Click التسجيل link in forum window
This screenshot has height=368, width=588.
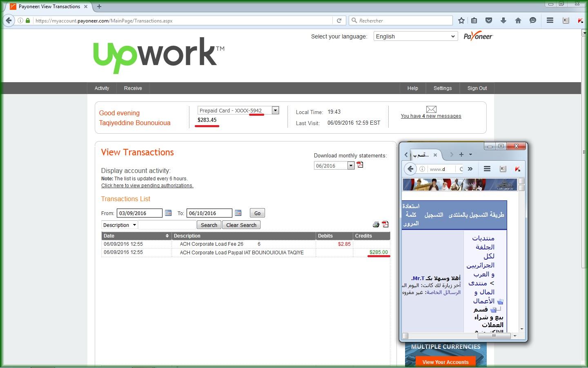[x=434, y=215]
